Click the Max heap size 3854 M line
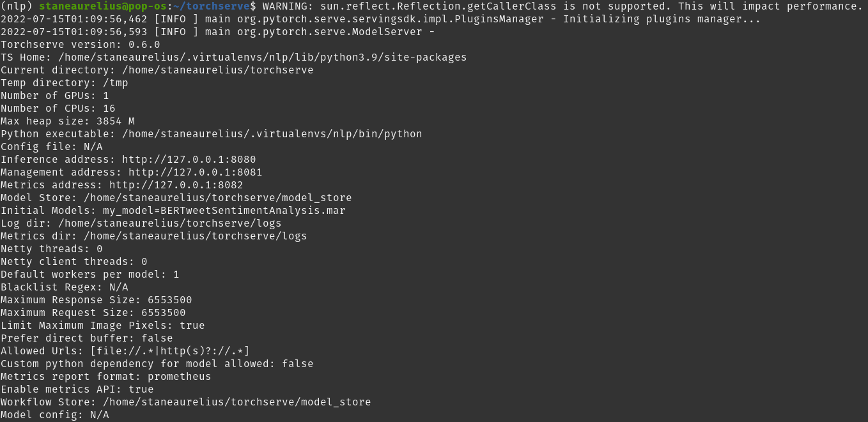Image resolution: width=868 pixels, height=422 pixels. tap(67, 121)
